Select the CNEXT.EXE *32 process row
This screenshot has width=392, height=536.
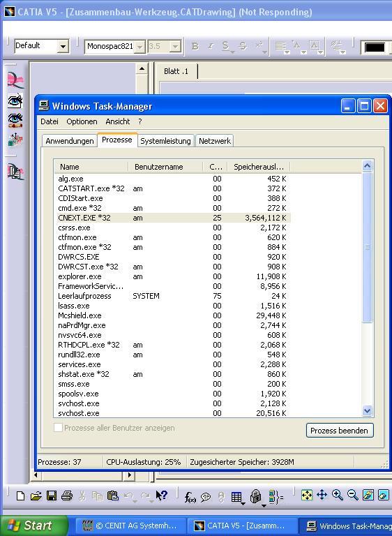[173, 218]
